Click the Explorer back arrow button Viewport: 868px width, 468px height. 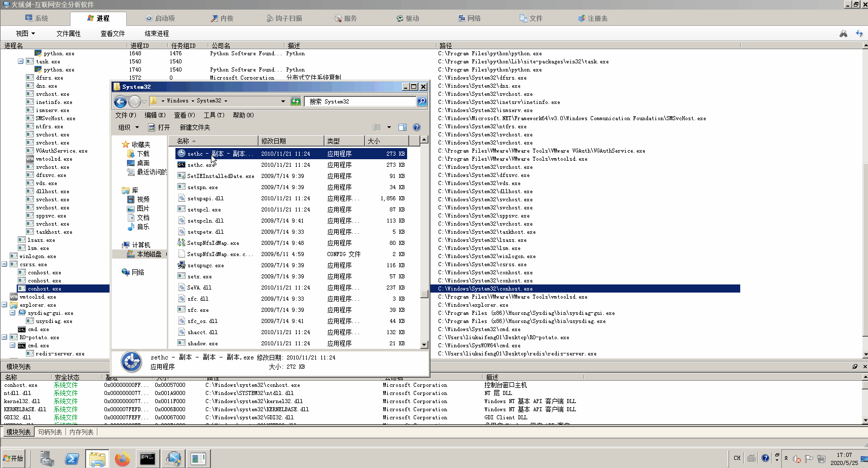pos(120,101)
